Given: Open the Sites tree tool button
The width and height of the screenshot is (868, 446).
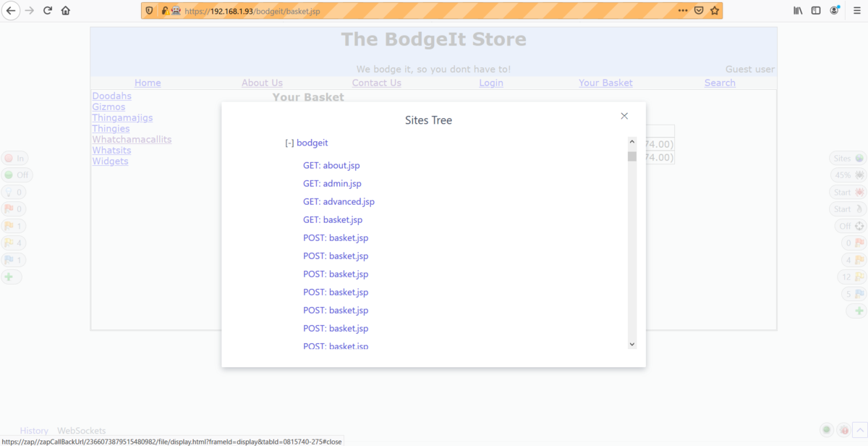Looking at the screenshot, I should click(x=848, y=159).
